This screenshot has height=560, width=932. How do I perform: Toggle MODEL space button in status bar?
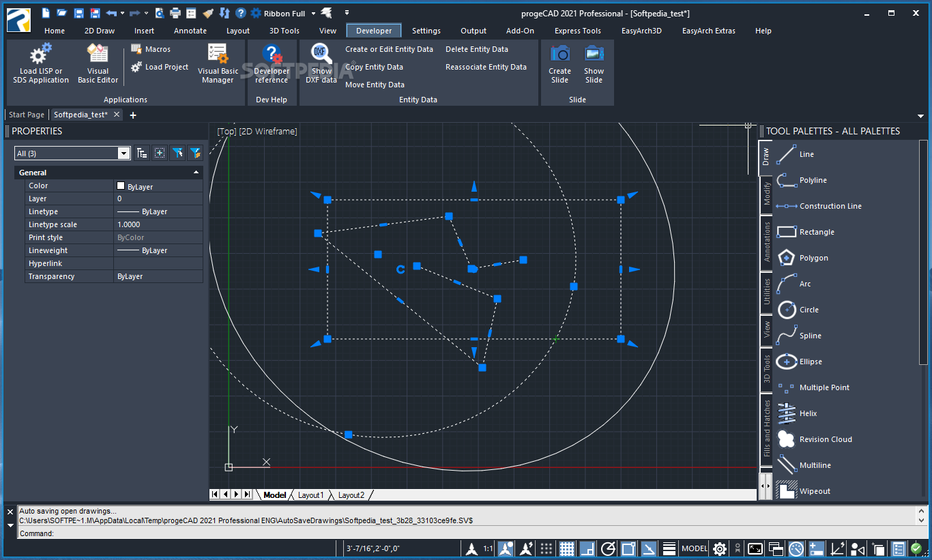[x=695, y=548]
